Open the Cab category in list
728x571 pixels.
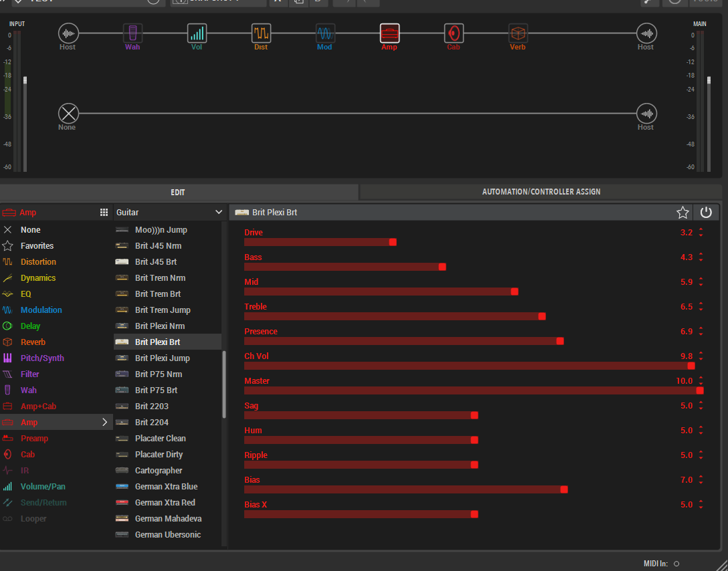(56, 455)
